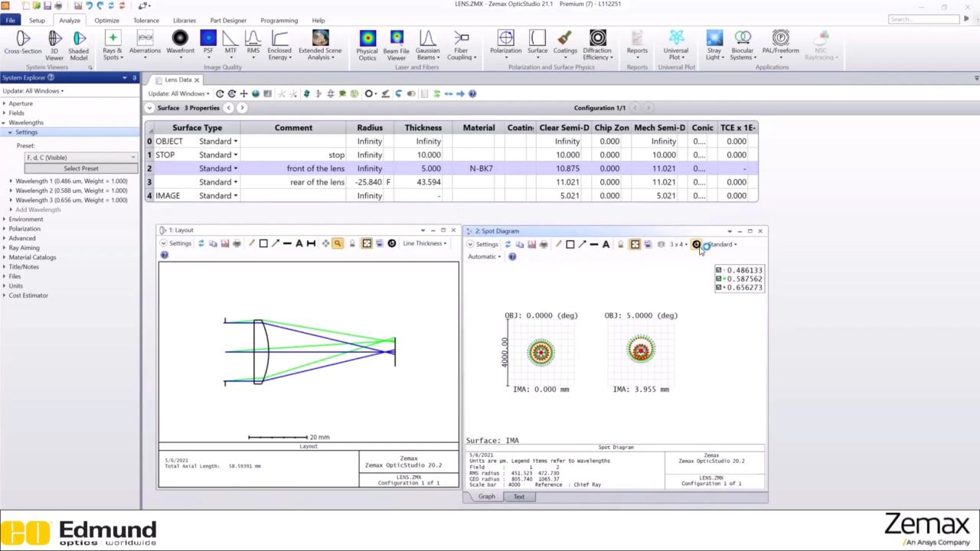Viewport: 980px width, 551px height.
Task: Select the Material Catalogs tree item
Action: pos(32,257)
